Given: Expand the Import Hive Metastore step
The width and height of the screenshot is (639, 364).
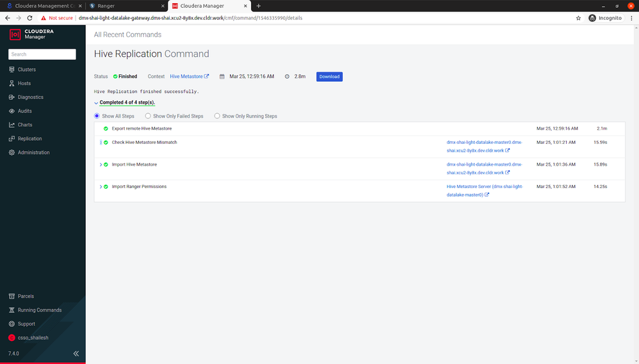Looking at the screenshot, I should click(x=101, y=164).
